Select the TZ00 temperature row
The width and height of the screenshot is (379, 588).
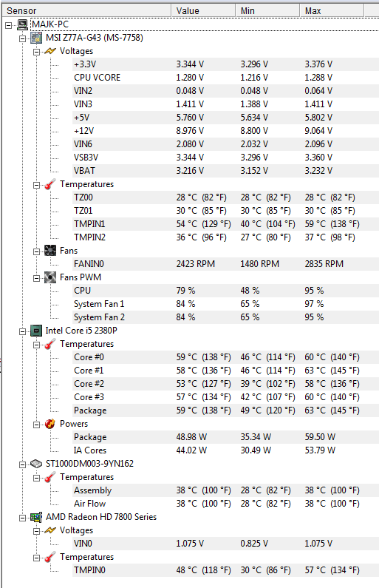(225, 197)
